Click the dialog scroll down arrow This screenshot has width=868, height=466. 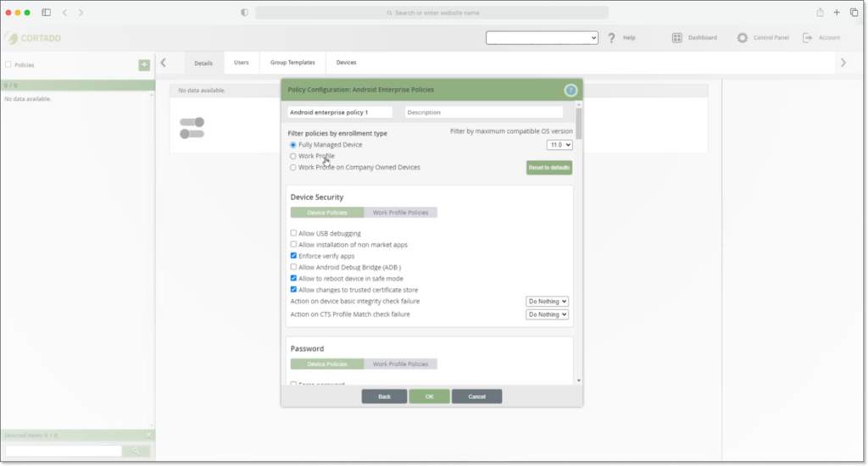[579, 380]
